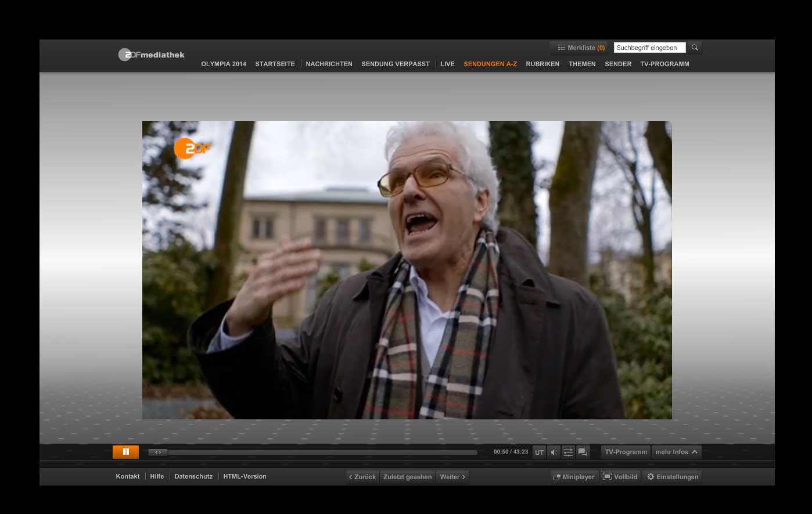Focus the Suchbegriff eingeben search field

(x=649, y=48)
